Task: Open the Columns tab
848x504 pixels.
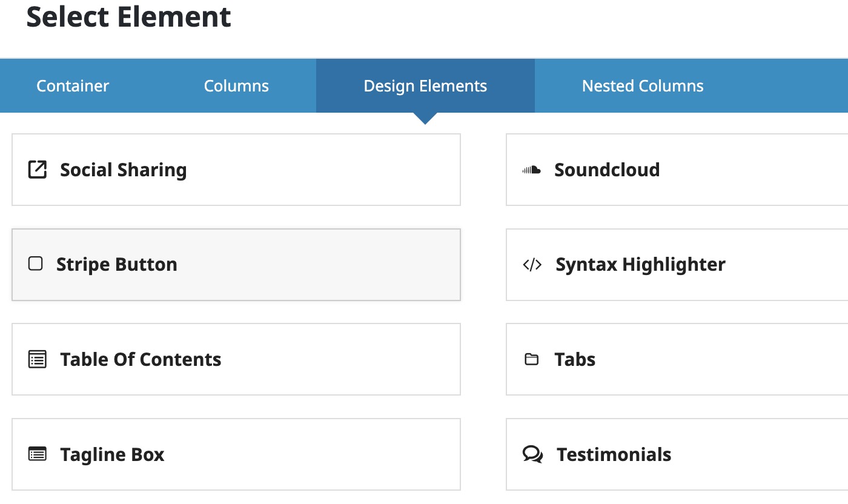Action: 236,86
